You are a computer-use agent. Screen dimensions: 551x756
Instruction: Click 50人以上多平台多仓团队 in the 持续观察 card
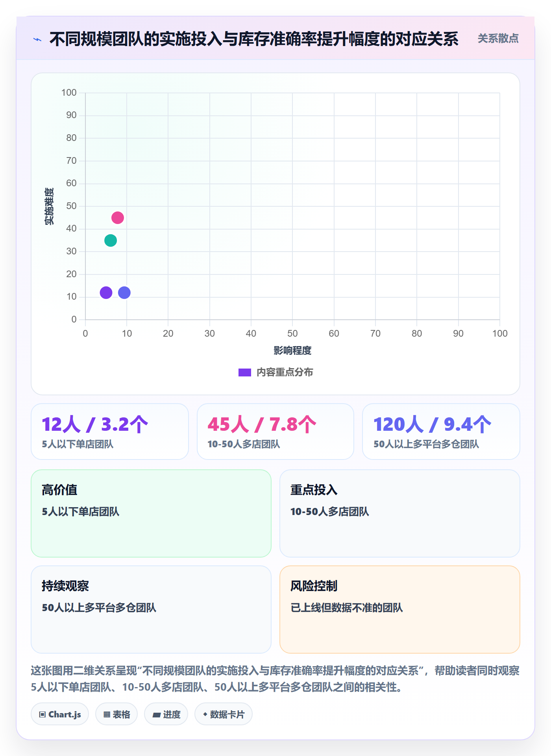pos(99,608)
